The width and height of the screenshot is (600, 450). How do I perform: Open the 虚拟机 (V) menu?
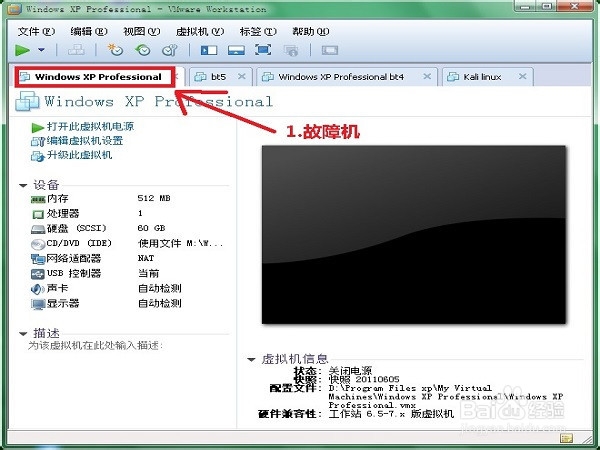click(x=200, y=31)
